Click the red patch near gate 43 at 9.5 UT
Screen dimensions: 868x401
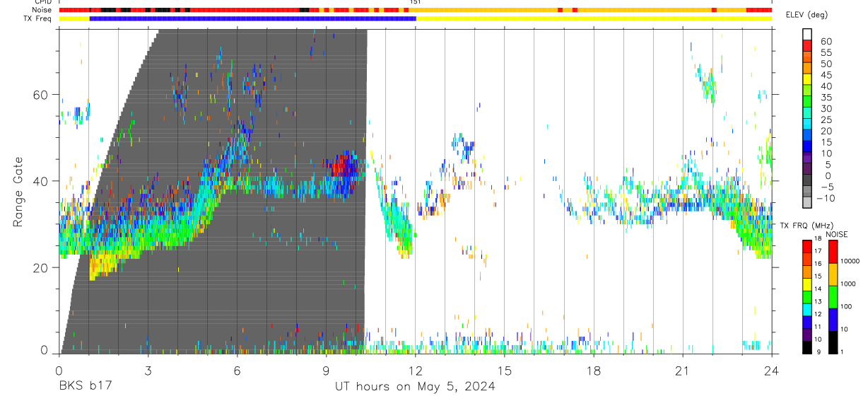(340, 167)
